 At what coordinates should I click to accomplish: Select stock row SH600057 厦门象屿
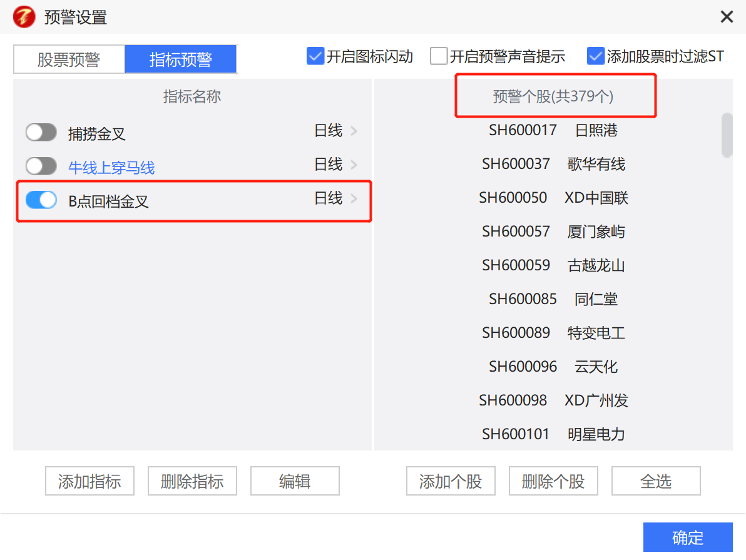click(553, 232)
